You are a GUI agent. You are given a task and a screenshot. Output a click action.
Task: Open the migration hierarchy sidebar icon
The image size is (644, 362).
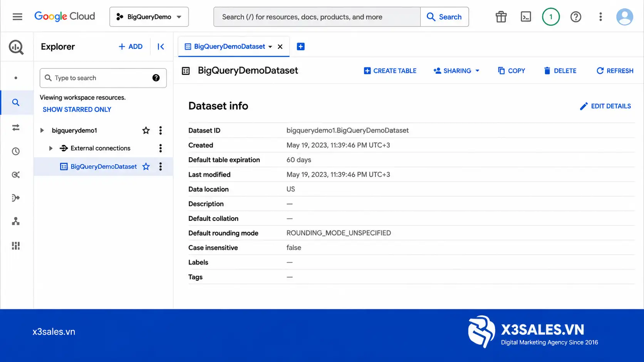point(16,221)
